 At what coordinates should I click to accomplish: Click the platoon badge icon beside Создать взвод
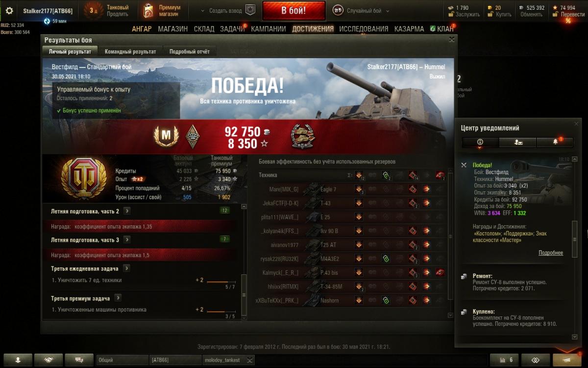(x=250, y=10)
